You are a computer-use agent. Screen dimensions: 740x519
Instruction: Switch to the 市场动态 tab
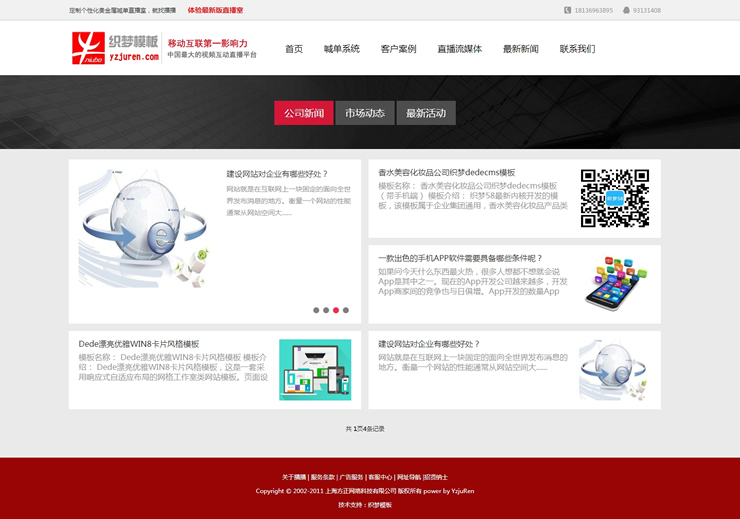click(x=364, y=113)
